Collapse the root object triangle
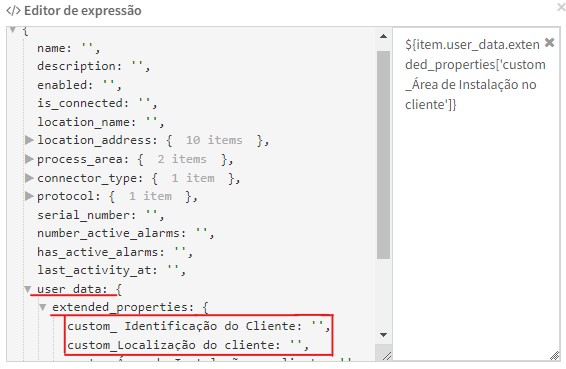 pyautogui.click(x=13, y=30)
